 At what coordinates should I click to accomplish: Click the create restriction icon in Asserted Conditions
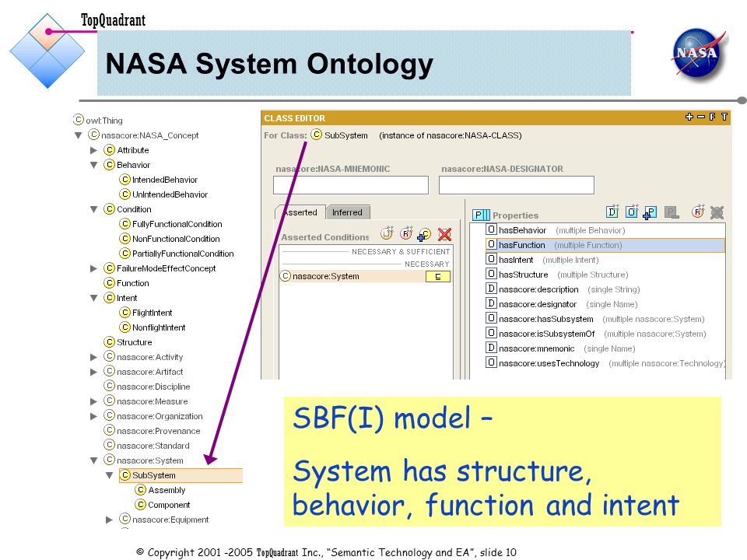click(x=406, y=233)
